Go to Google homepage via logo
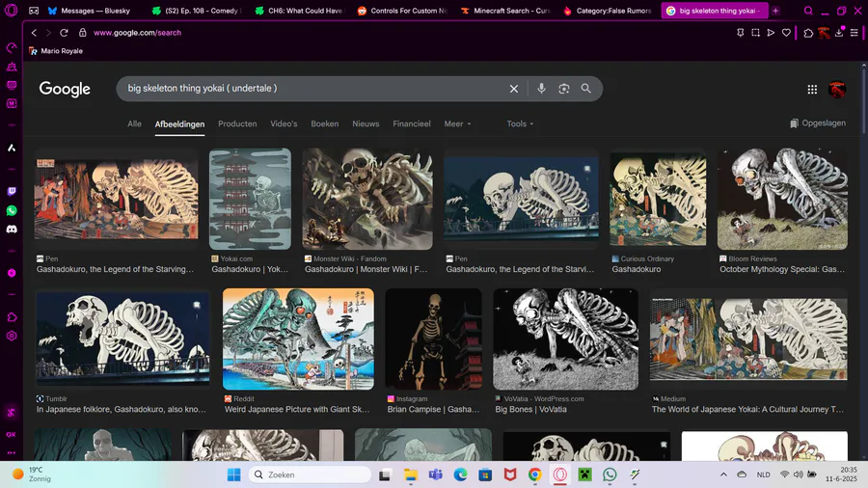The image size is (868, 488). tap(65, 89)
